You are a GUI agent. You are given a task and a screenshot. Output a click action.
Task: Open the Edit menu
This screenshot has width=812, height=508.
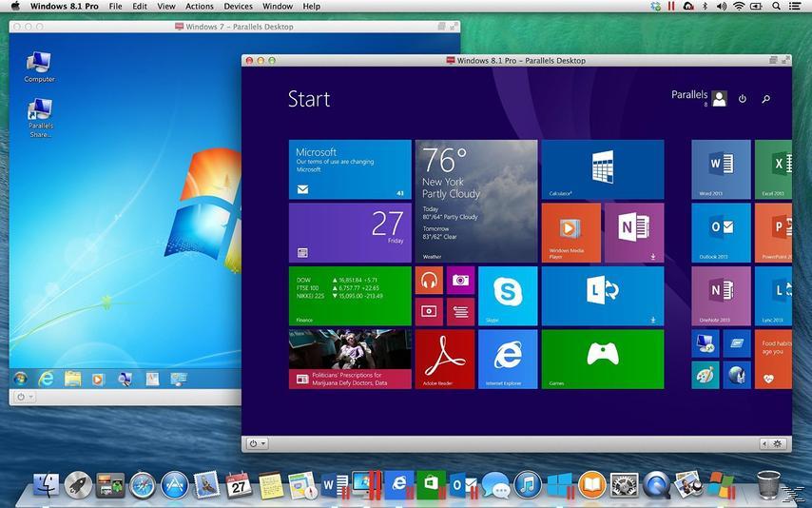(x=140, y=7)
